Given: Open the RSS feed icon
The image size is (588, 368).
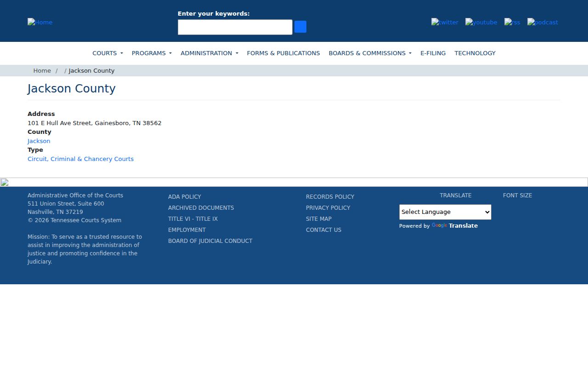Looking at the screenshot, I should click(x=512, y=22).
